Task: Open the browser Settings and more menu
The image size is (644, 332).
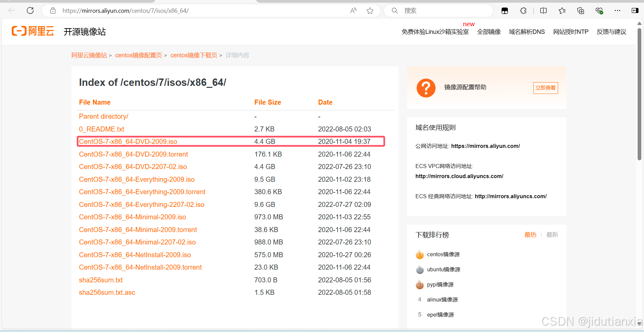Action: [x=617, y=11]
